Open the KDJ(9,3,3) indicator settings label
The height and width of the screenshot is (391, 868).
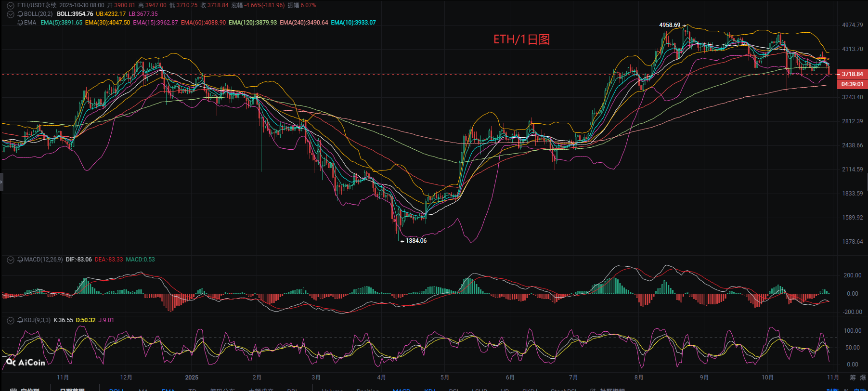click(x=37, y=320)
